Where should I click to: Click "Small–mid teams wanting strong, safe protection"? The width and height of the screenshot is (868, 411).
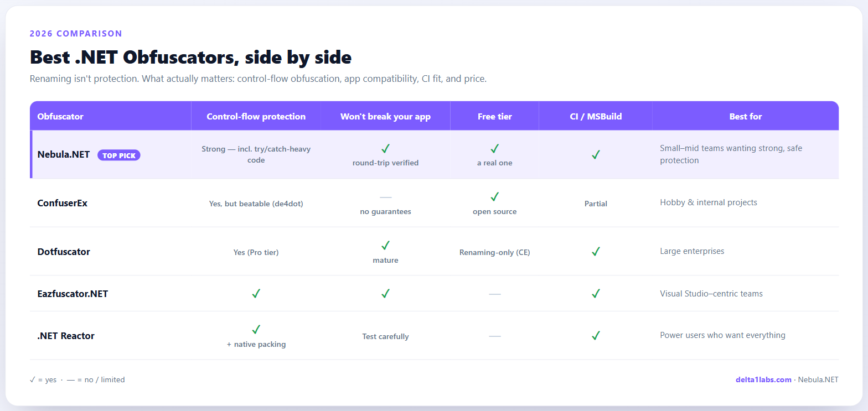731,154
